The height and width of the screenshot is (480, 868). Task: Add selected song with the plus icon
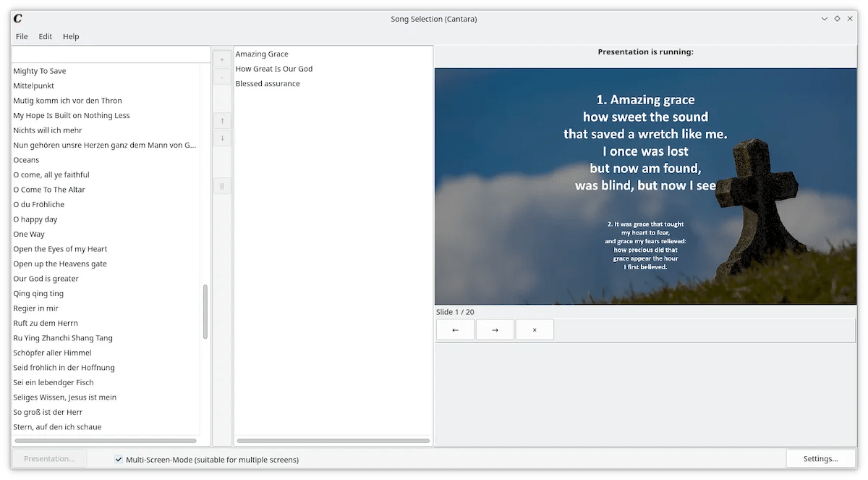click(x=222, y=59)
